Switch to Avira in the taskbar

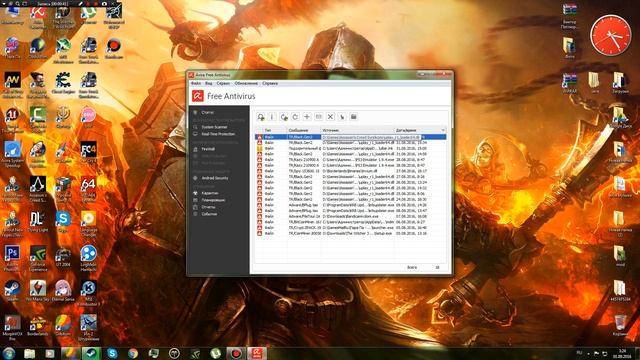(x=256, y=353)
